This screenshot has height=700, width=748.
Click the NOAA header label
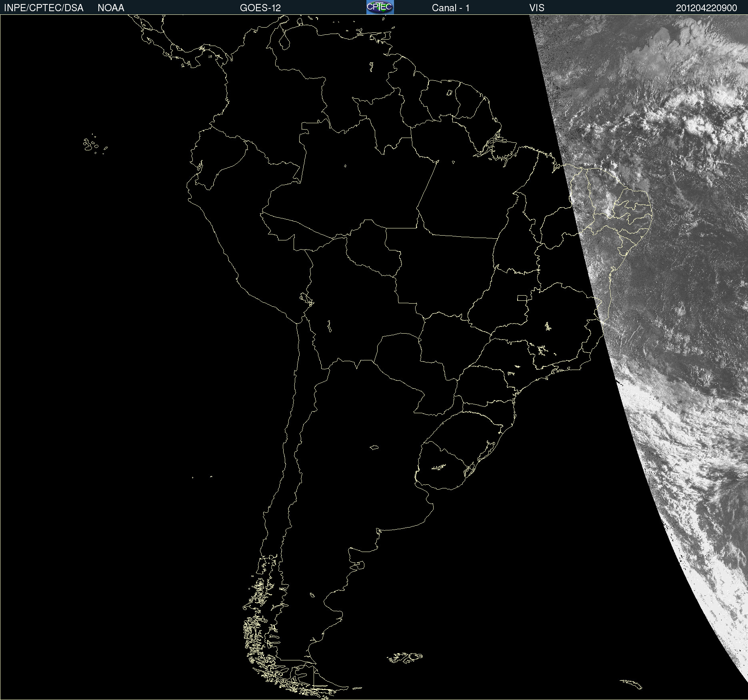pos(111,8)
